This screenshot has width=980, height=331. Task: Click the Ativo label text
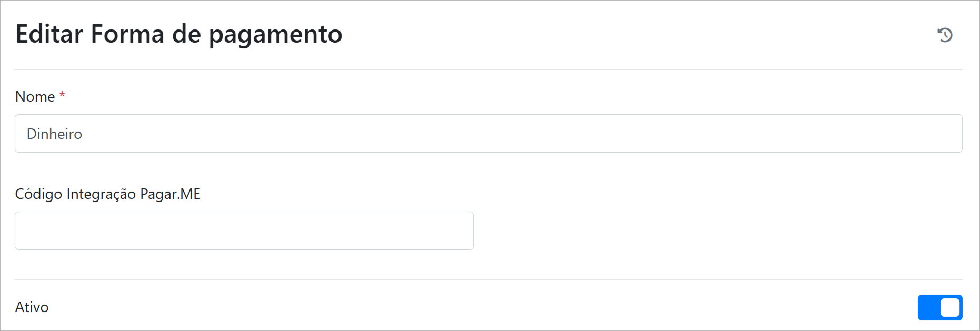32,307
